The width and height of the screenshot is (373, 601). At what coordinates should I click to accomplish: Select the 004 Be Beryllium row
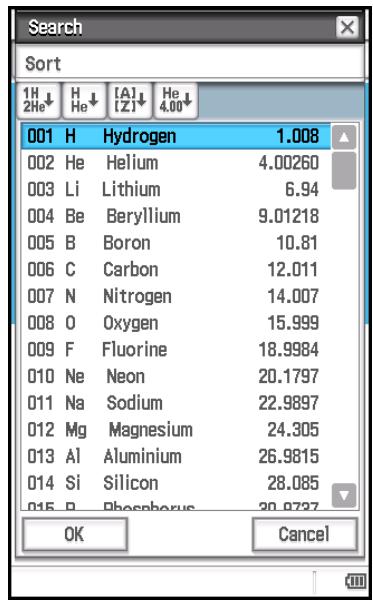[x=176, y=216]
